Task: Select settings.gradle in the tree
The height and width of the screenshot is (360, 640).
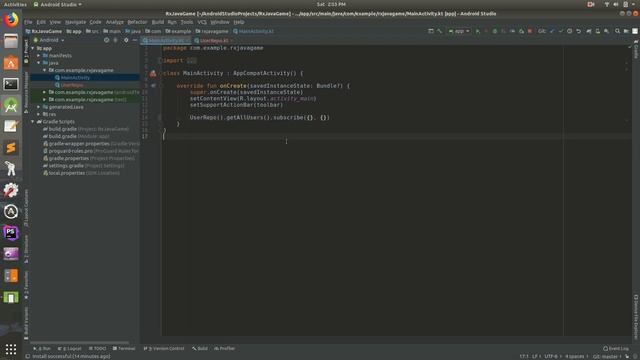Action: (x=83, y=166)
